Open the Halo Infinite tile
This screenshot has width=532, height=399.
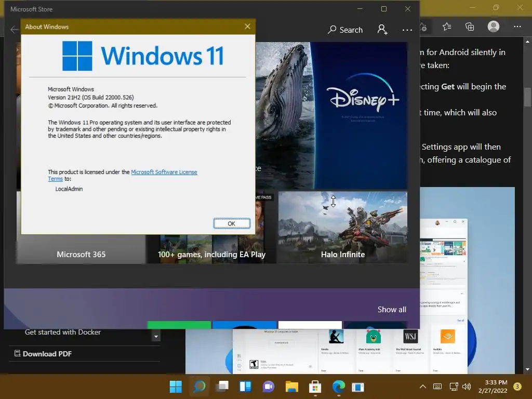pos(343,228)
